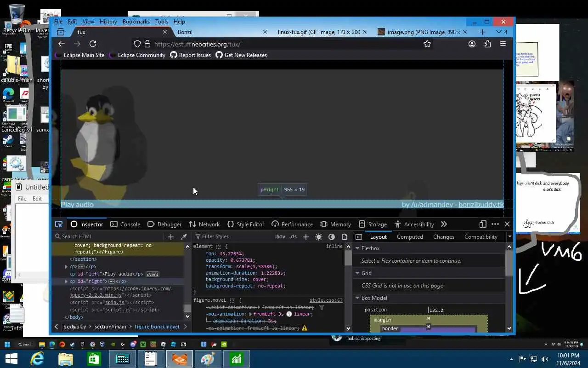Open File Explorer from the taskbar
Image resolution: width=588 pixels, height=368 pixels.
(65, 359)
